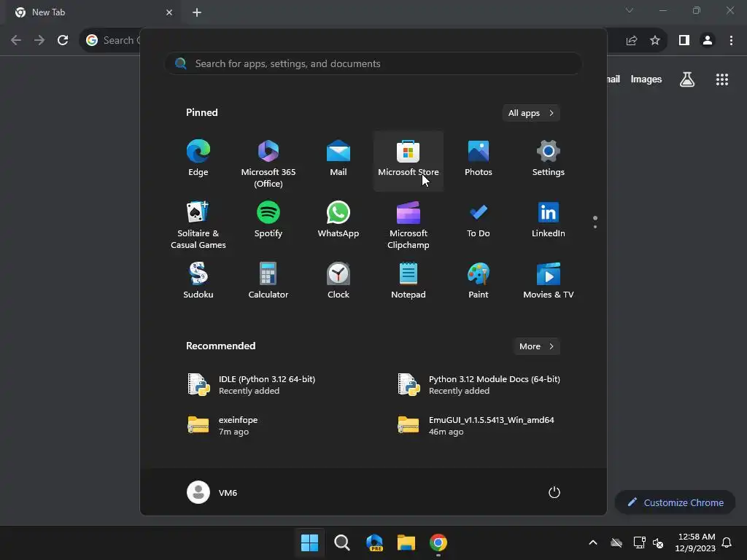Launch Solitaire & Casual Games
This screenshot has height=560, width=747.
coord(198,223)
